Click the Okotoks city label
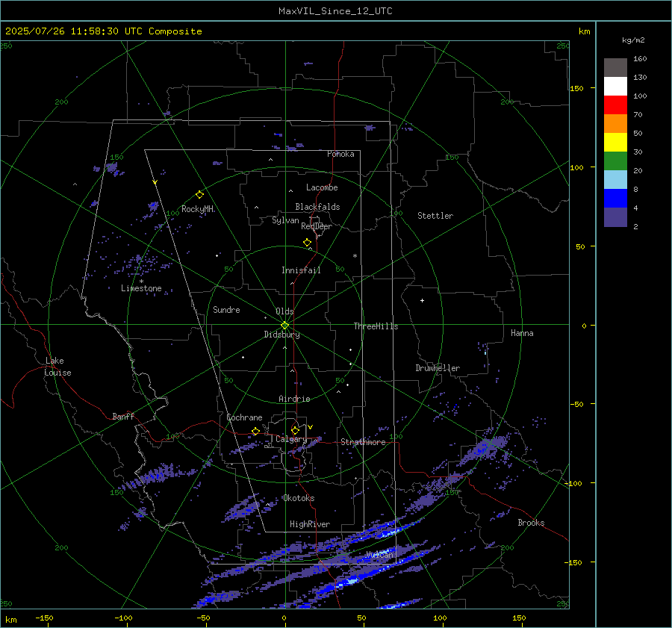Viewport: 672px width, 628px height. pyautogui.click(x=299, y=498)
